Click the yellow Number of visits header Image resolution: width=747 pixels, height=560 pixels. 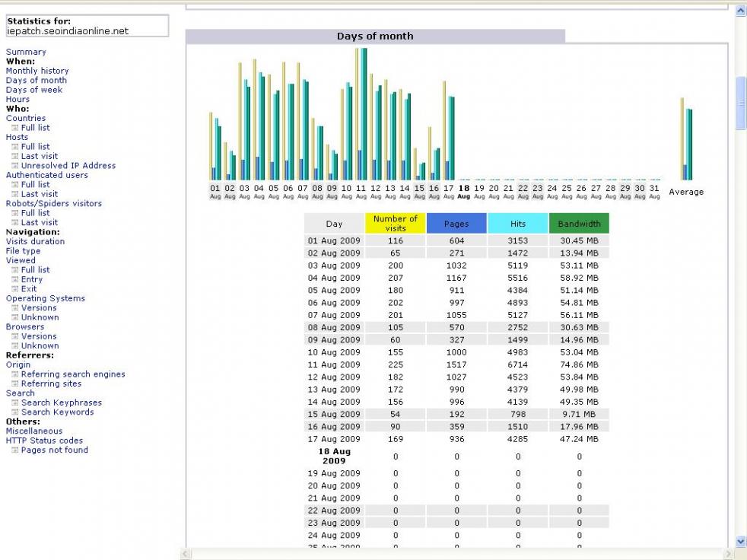[x=395, y=224]
